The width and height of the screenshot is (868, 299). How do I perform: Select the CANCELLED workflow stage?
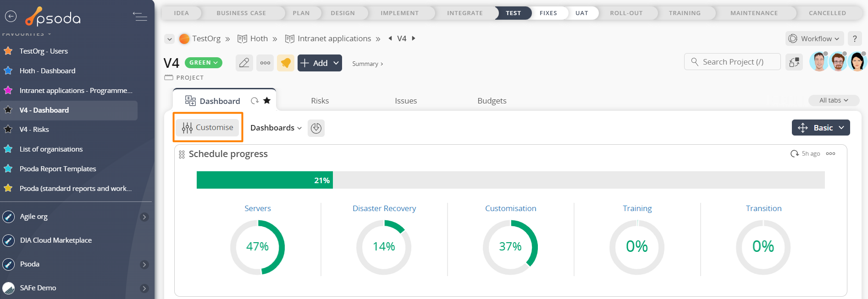click(x=827, y=13)
